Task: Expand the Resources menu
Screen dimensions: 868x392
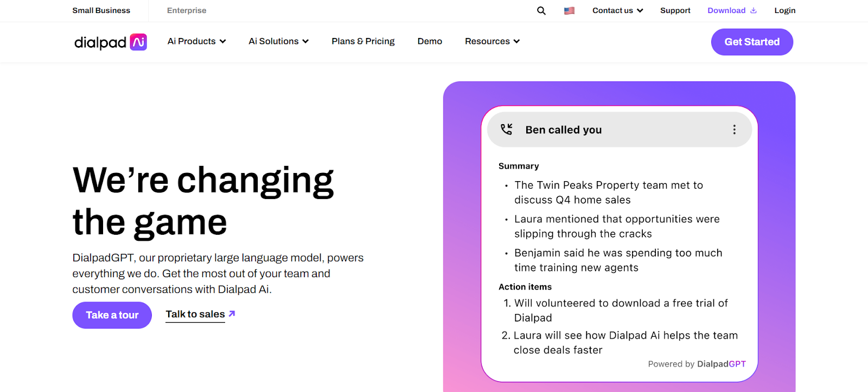Action: click(492, 41)
